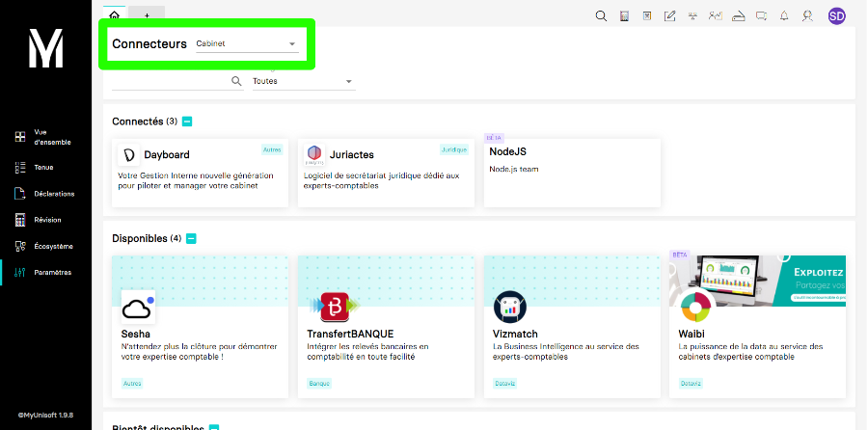Open the line chart icon in toolbar
Image resolution: width=868 pixels, height=430 pixels.
click(x=716, y=16)
